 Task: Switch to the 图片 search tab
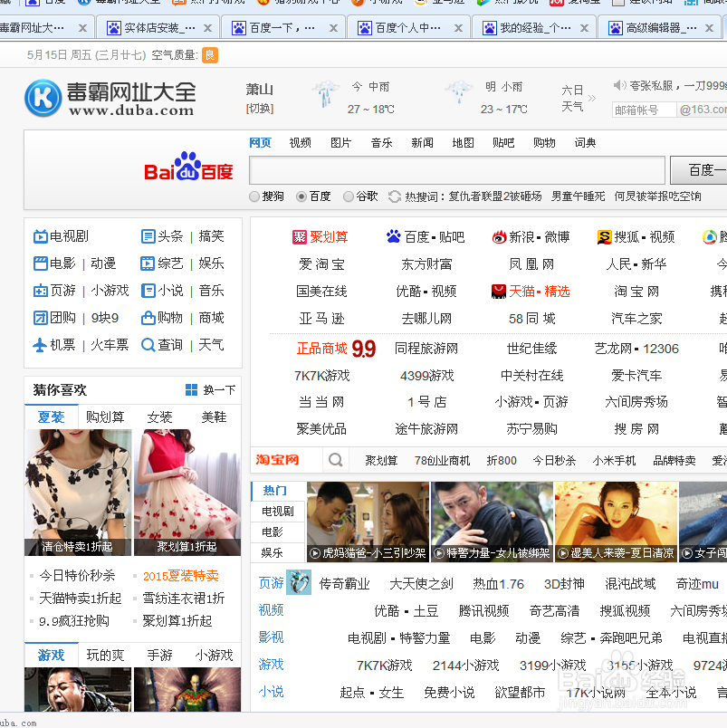point(340,142)
